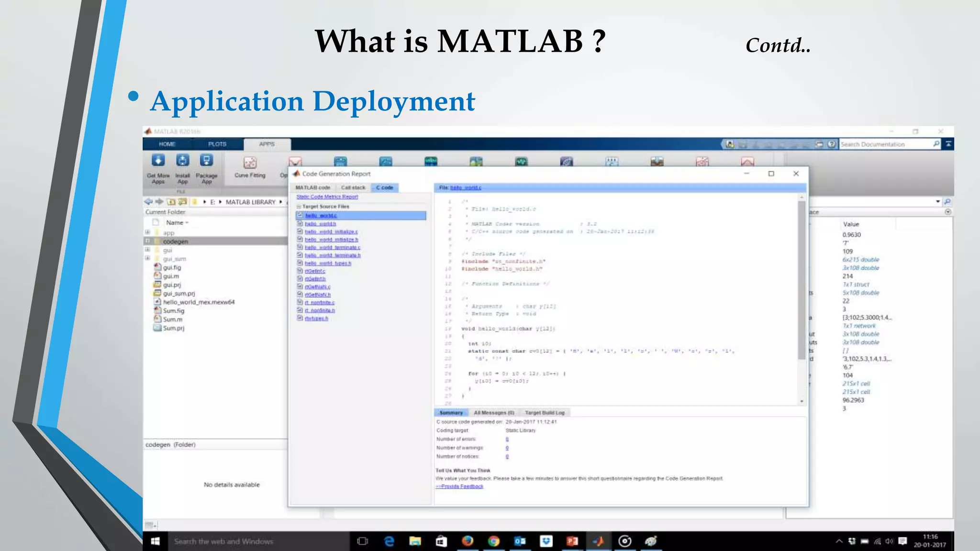
Task: Open the All Messages (0) tab
Action: [x=494, y=412]
